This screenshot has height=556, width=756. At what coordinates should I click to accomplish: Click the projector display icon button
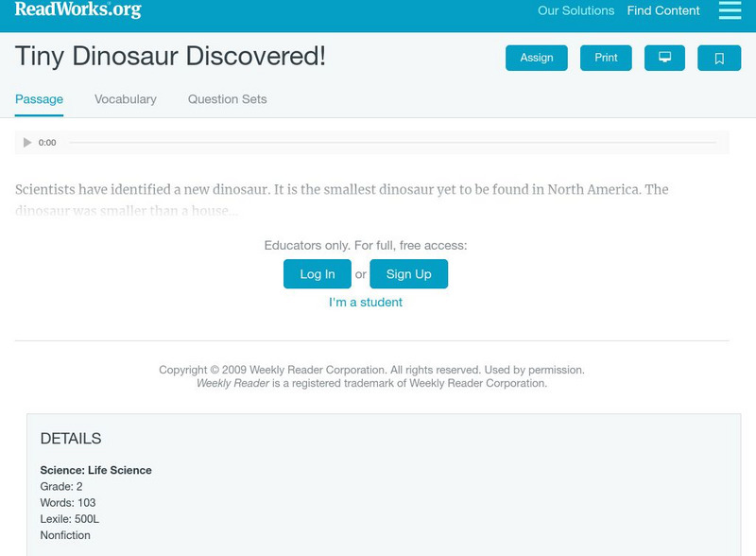click(665, 58)
